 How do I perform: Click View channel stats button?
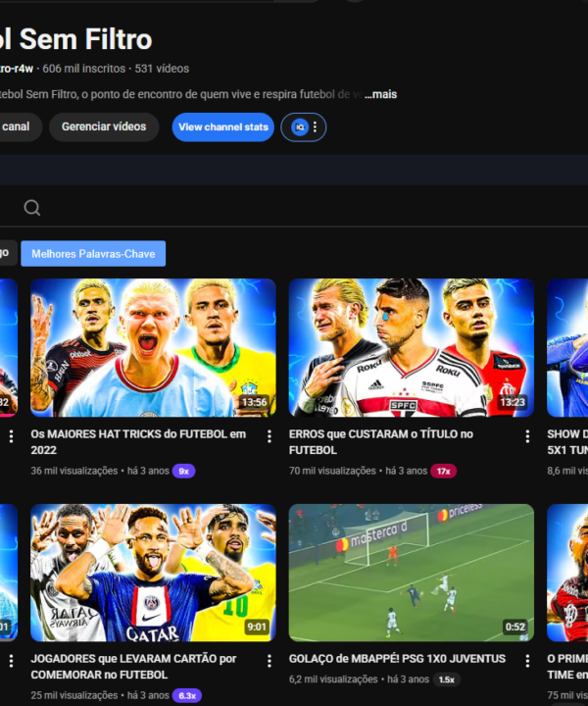point(223,126)
